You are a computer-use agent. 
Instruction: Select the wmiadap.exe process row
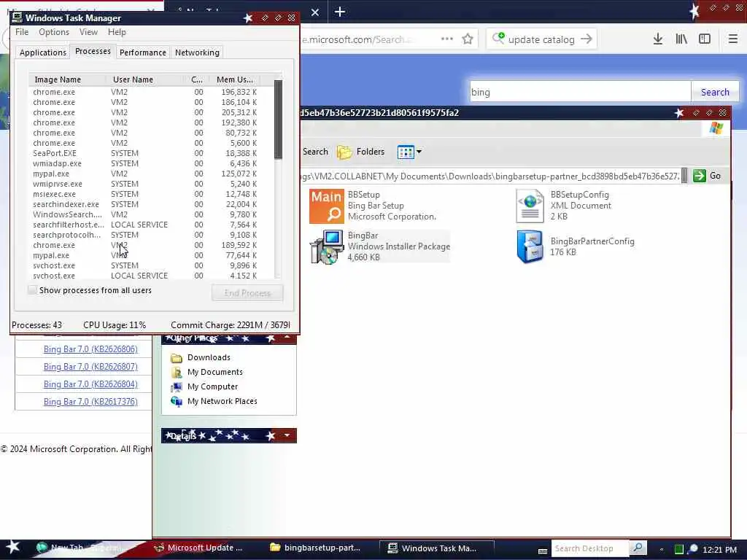click(152, 163)
